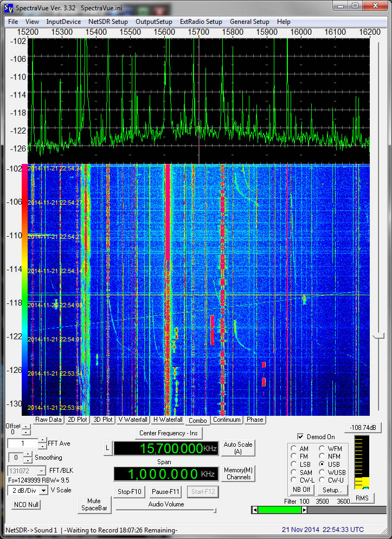Open Memory(M) Channels

[x=238, y=473]
